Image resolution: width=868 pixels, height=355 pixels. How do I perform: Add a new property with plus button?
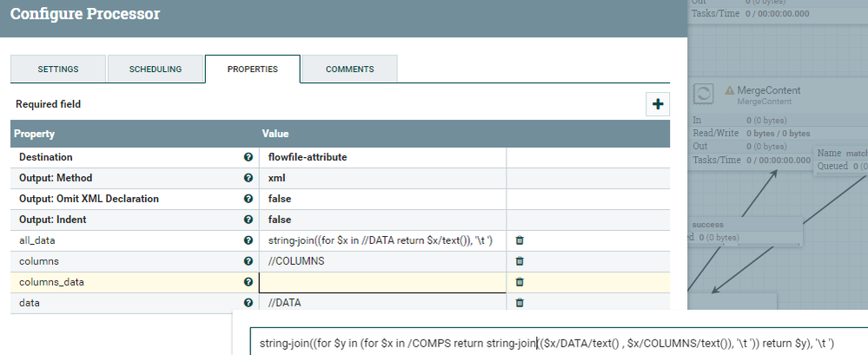coord(658,104)
